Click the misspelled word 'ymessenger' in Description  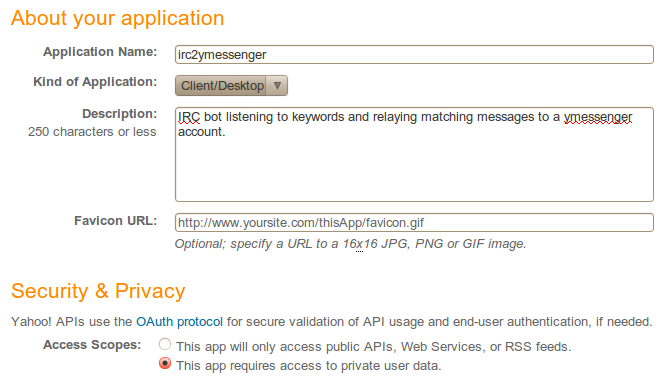point(598,117)
